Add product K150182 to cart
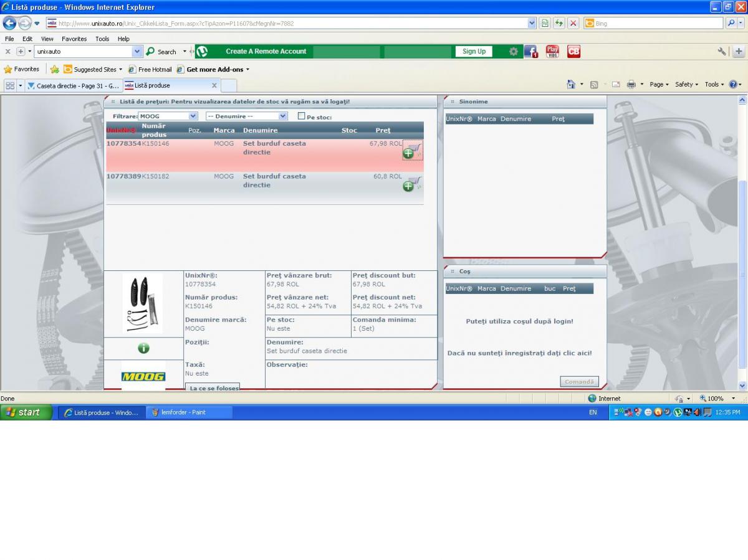Image resolution: width=748 pixels, height=560 pixels. point(411,184)
